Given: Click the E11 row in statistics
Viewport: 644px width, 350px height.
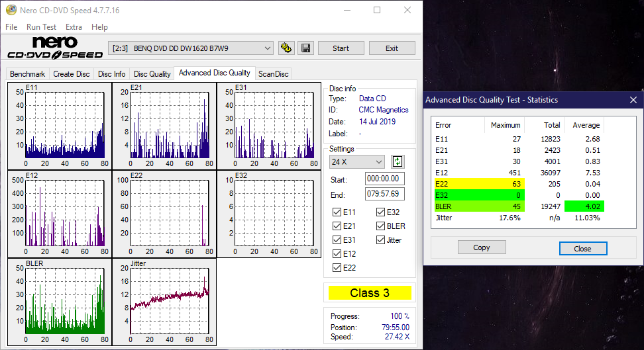Looking at the screenshot, I should pos(519,139).
